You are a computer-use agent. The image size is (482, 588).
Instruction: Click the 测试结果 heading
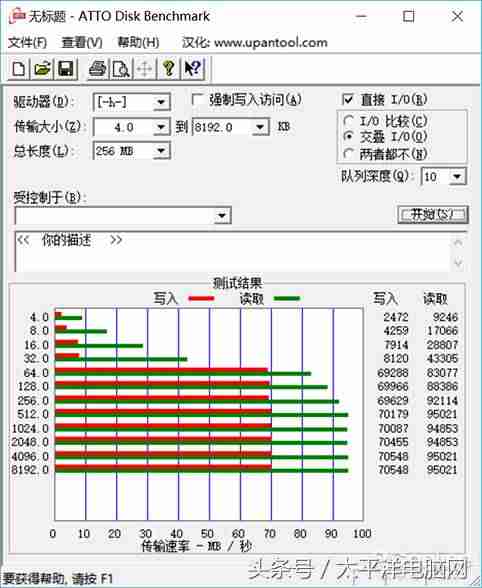(x=237, y=283)
